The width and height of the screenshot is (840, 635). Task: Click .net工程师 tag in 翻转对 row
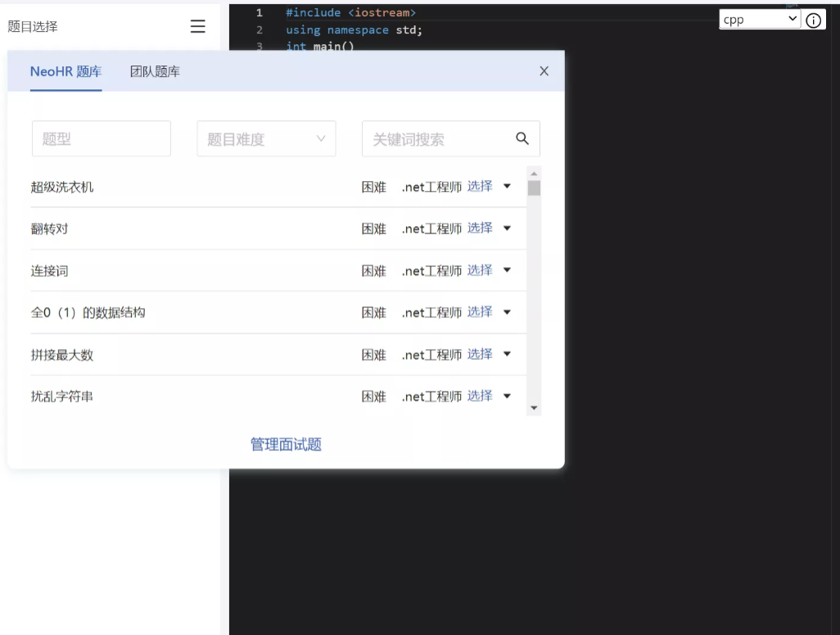[x=431, y=229]
